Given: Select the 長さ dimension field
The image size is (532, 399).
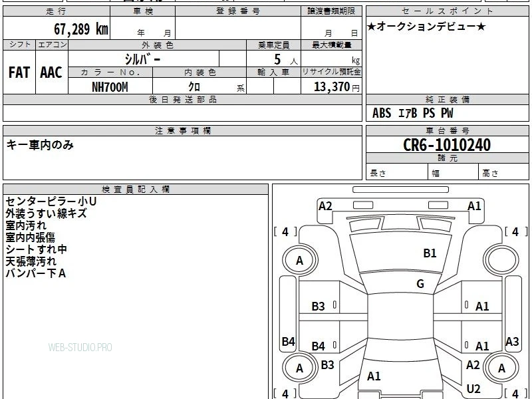Looking at the screenshot, I should point(397,173).
